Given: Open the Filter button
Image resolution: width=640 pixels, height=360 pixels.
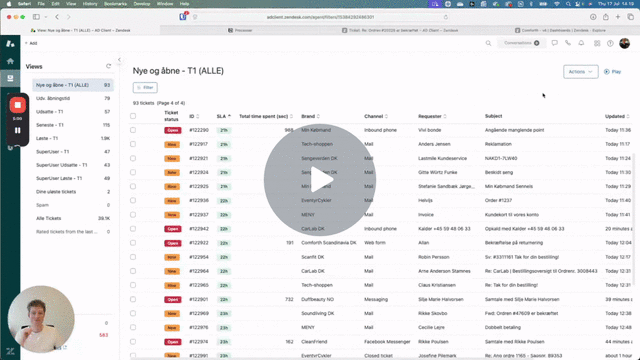Looking at the screenshot, I should click(x=145, y=87).
